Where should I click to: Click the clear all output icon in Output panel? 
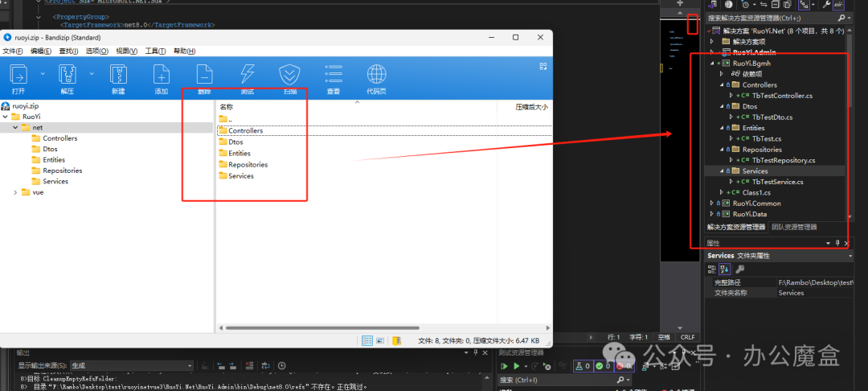click(x=248, y=365)
